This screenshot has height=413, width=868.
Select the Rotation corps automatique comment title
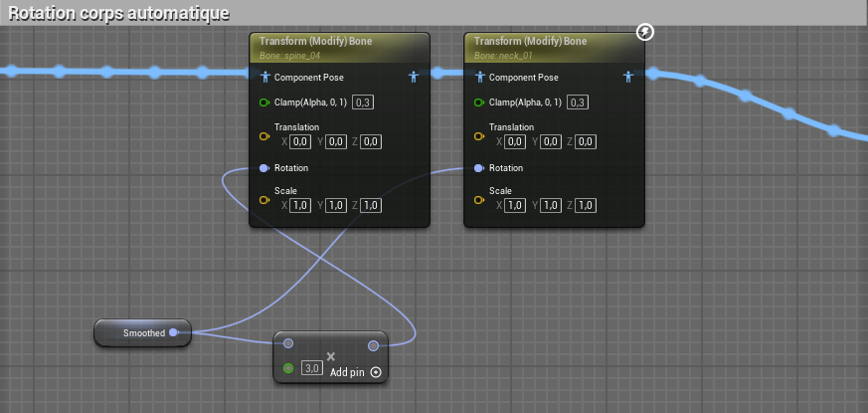point(118,13)
